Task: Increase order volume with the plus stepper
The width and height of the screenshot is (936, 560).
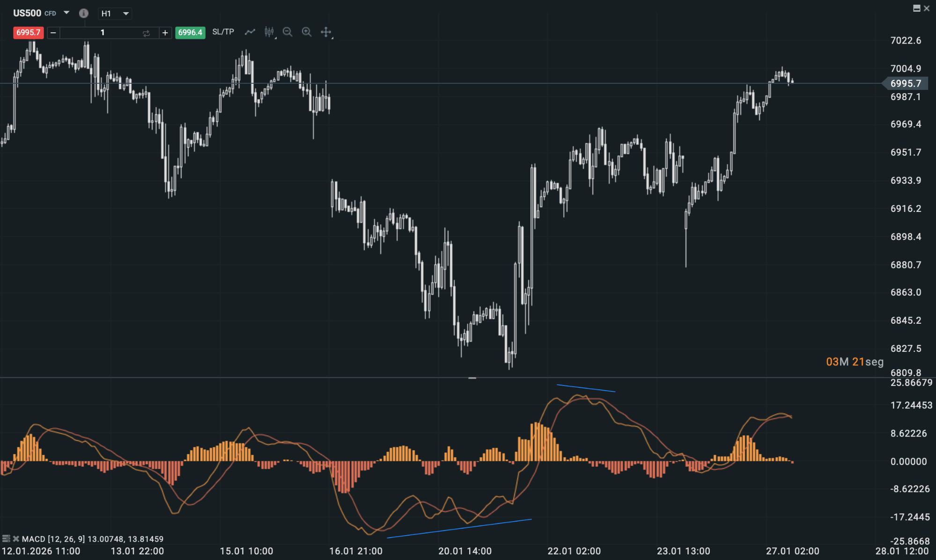Action: (165, 33)
